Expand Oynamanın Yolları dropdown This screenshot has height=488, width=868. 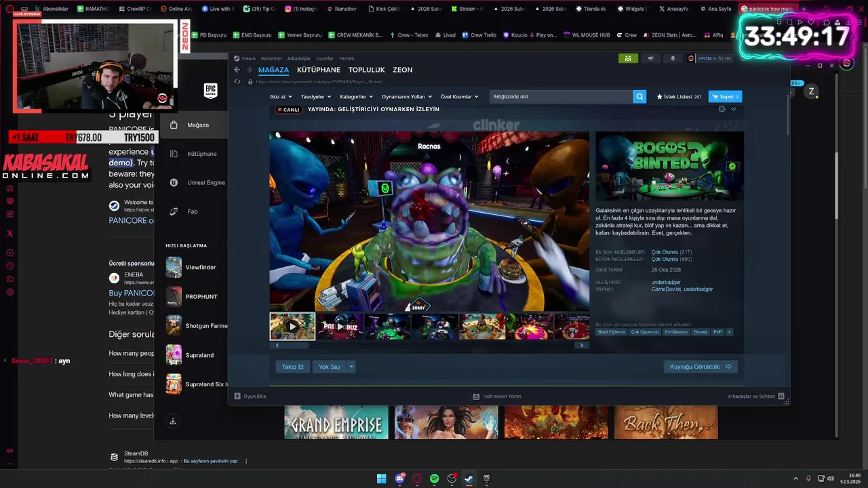[406, 97]
